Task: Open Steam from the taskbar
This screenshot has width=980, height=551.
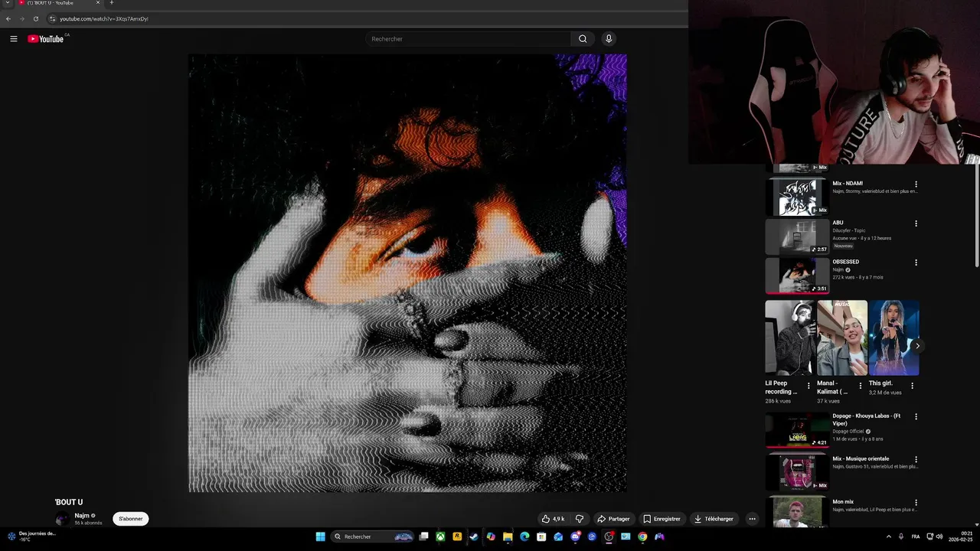Action: [x=474, y=536]
